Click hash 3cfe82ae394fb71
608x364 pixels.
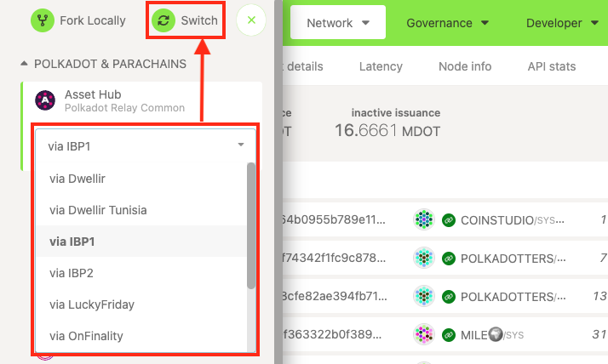(335, 296)
